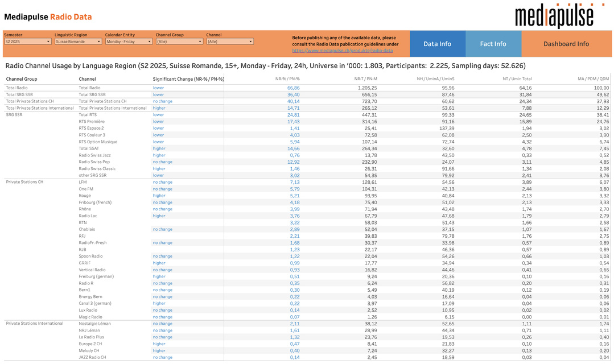Click the Significant Change column header
Screen dimensions: 614x364
point(188,79)
